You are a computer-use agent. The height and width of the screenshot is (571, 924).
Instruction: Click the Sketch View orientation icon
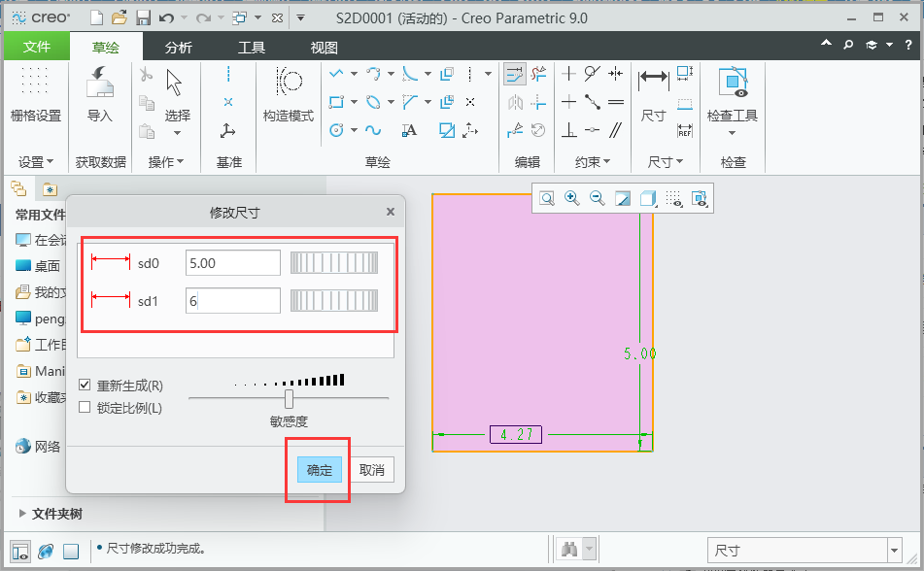tap(700, 198)
